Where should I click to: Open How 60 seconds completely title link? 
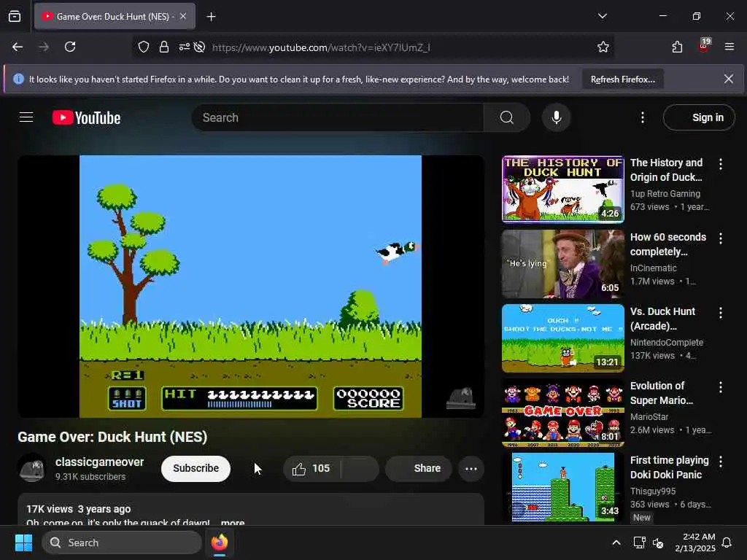click(x=668, y=244)
